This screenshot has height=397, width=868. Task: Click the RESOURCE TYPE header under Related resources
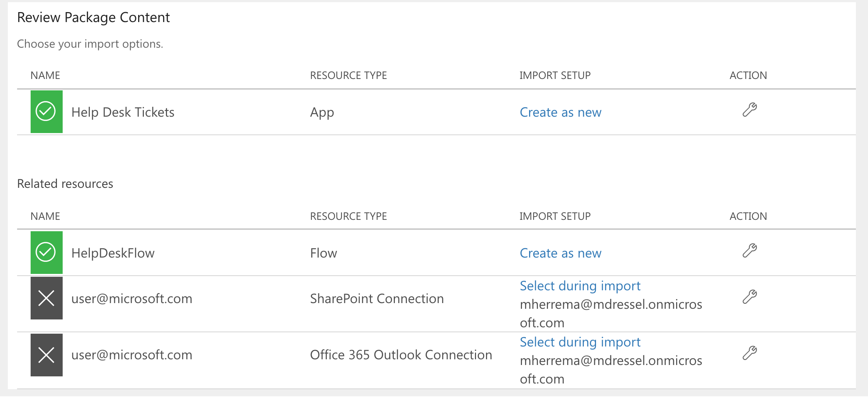pos(348,216)
